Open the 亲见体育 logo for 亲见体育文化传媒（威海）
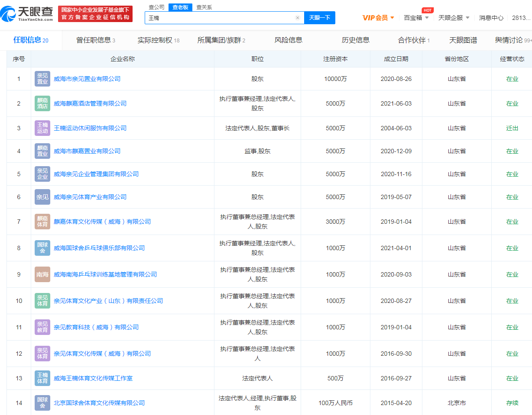Screen dimensions: 532x415 coord(42,354)
